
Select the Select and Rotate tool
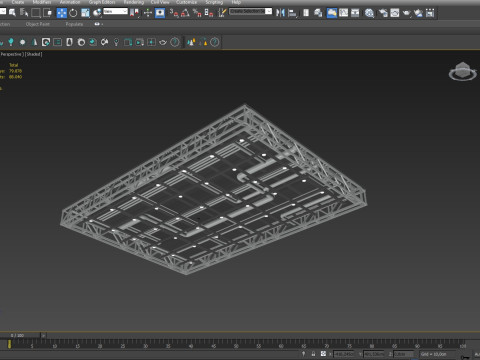click(73, 13)
